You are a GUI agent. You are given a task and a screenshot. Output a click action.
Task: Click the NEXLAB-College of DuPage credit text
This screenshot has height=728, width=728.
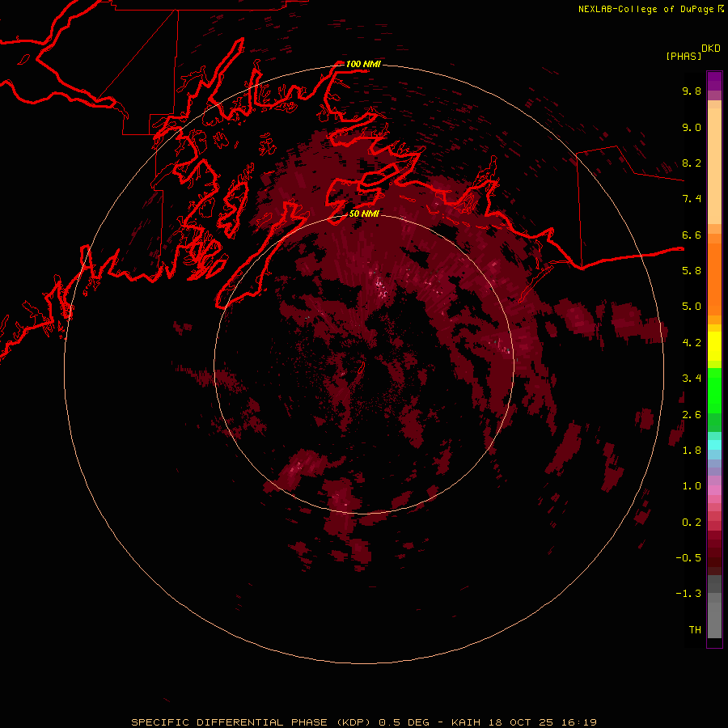(x=647, y=9)
